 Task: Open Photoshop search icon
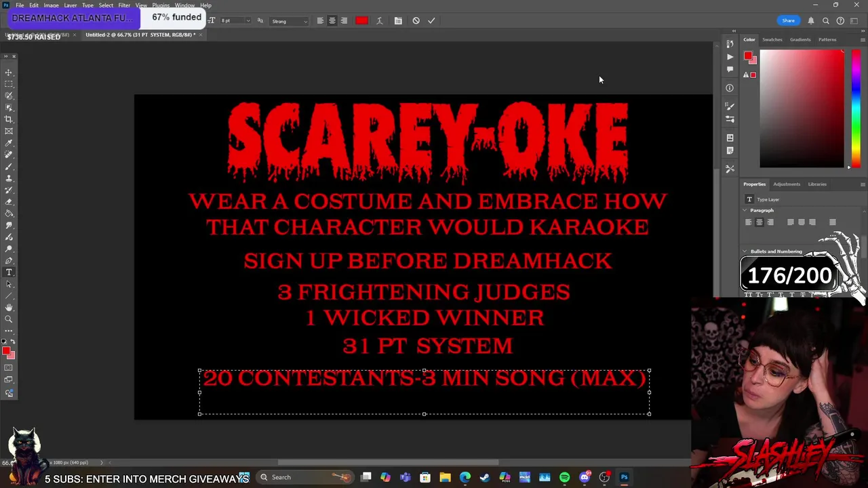(826, 21)
